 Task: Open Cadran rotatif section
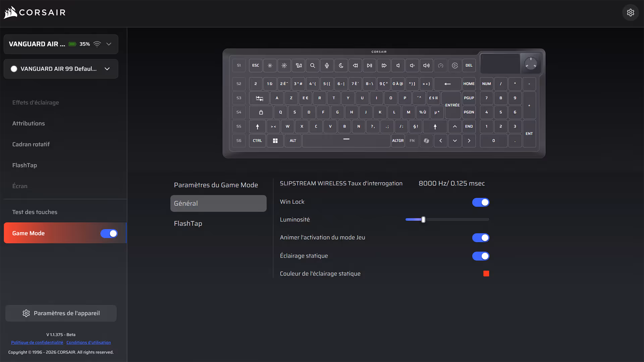31,144
